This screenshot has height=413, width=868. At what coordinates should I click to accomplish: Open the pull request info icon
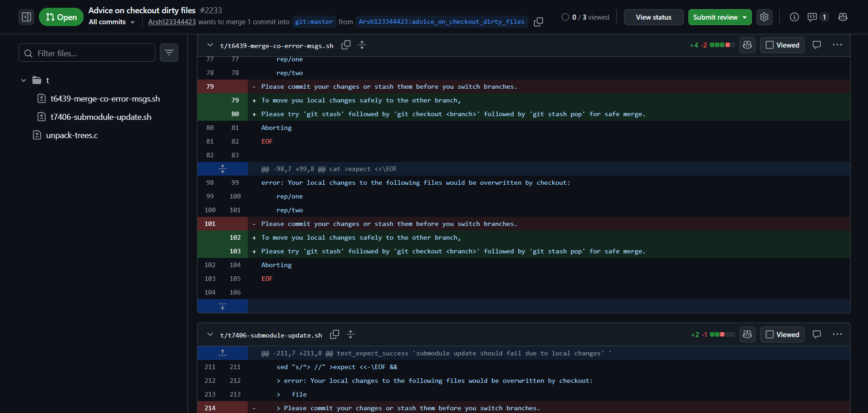[794, 17]
